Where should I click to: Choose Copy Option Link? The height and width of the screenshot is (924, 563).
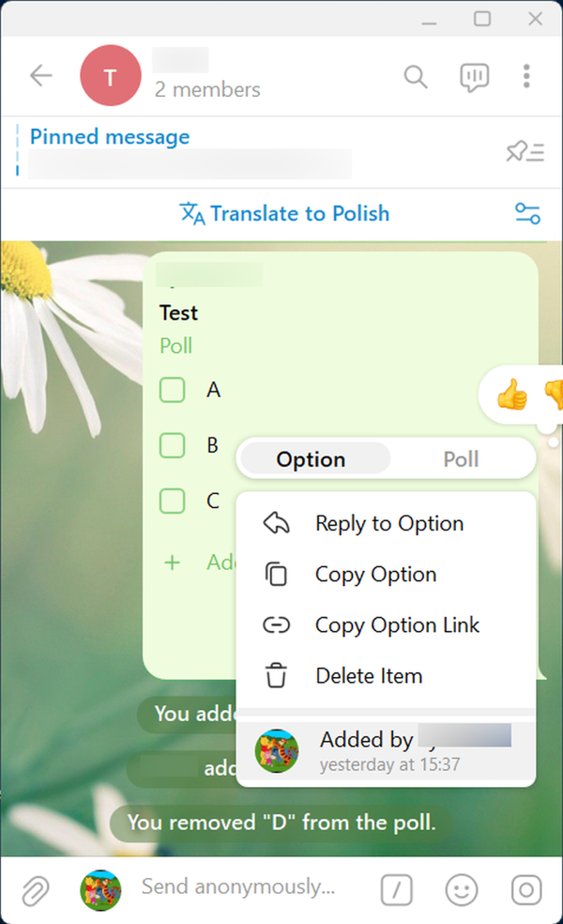(x=397, y=625)
